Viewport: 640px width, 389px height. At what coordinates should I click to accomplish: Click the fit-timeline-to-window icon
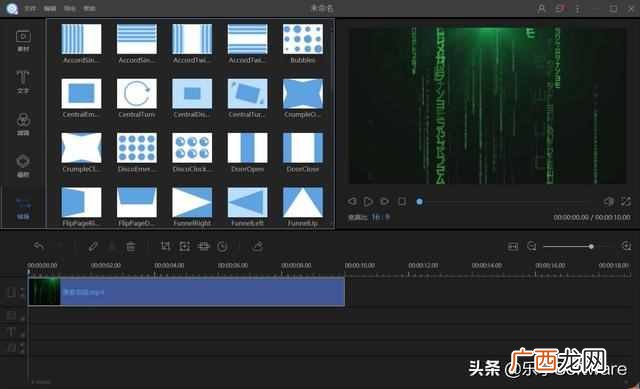(x=513, y=246)
